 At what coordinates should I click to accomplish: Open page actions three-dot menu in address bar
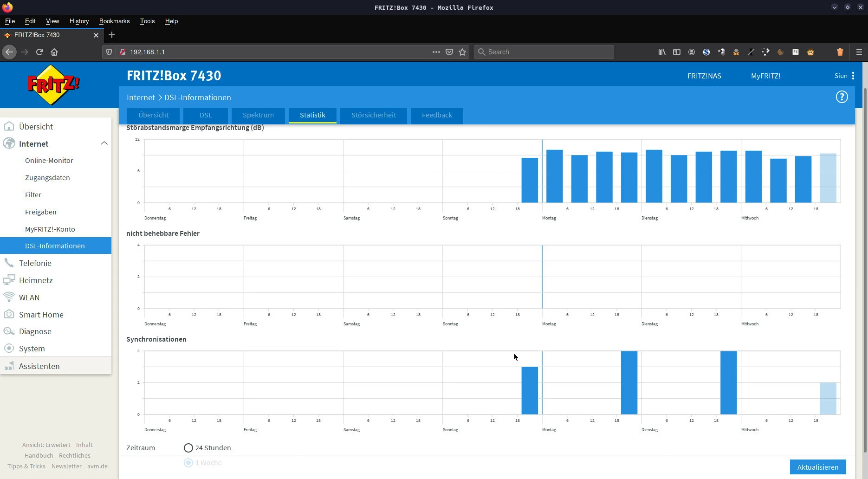[x=436, y=52]
